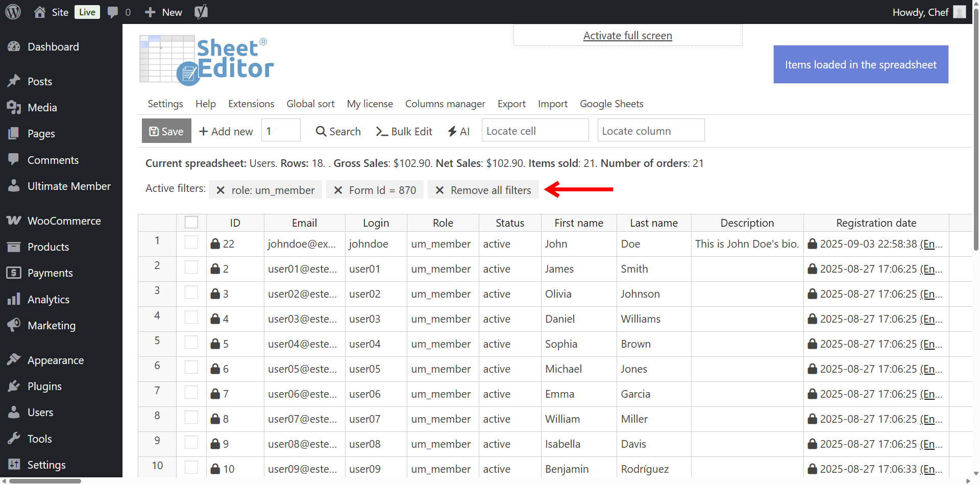Click the Registration date column header

coord(876,223)
